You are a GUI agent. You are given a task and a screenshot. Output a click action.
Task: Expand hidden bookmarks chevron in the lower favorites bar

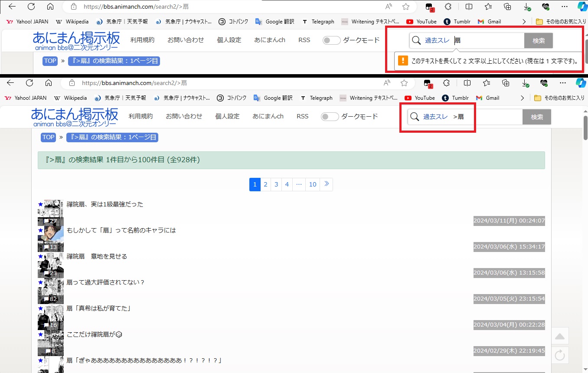tap(522, 98)
